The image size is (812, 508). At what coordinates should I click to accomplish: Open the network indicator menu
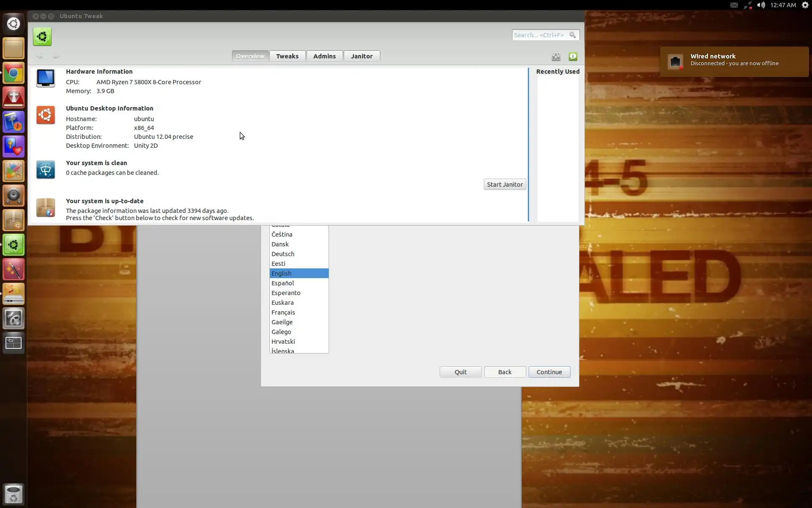[747, 5]
